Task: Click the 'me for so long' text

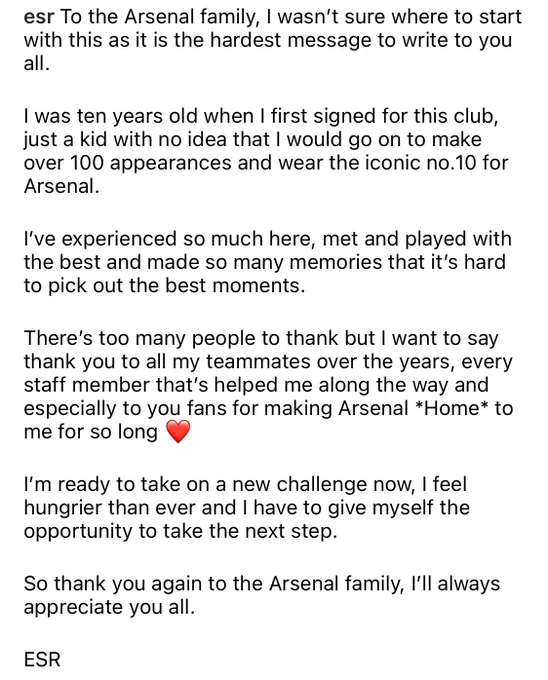Action: [91, 432]
